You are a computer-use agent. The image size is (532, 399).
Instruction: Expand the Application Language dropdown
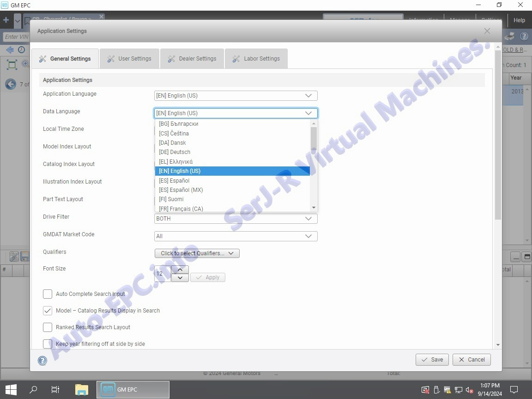click(236, 96)
